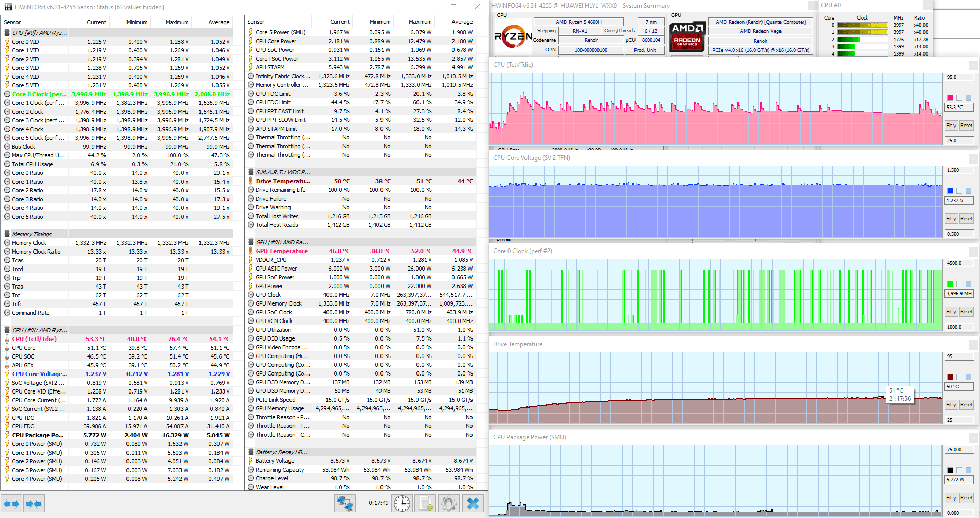Image resolution: width=980 pixels, height=518 pixels.
Task: Pick the blue swatch in CPU Core Voltage graph
Action: (x=950, y=191)
